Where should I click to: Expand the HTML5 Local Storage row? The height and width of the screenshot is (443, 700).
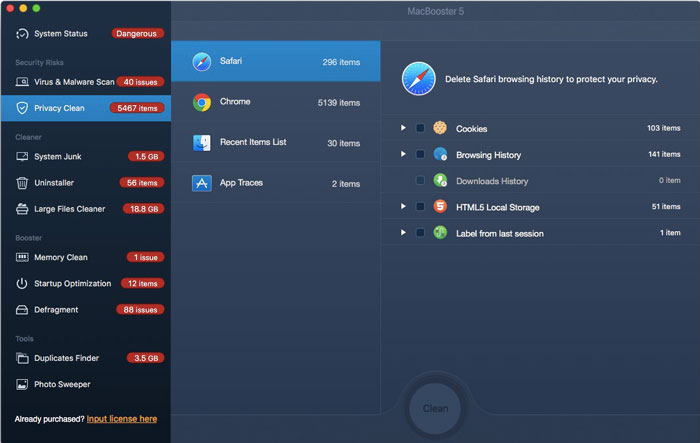click(403, 206)
